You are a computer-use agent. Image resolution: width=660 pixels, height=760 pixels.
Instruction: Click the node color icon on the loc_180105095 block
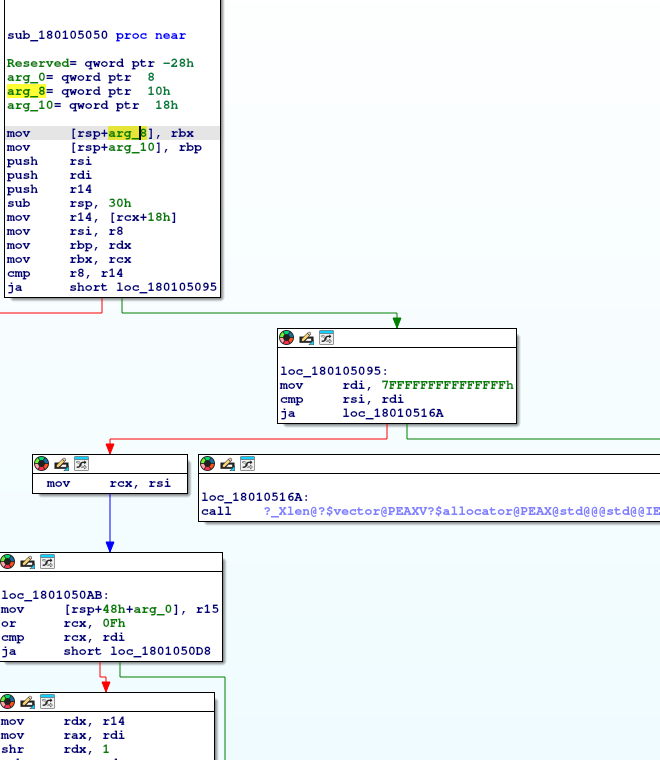click(287, 338)
